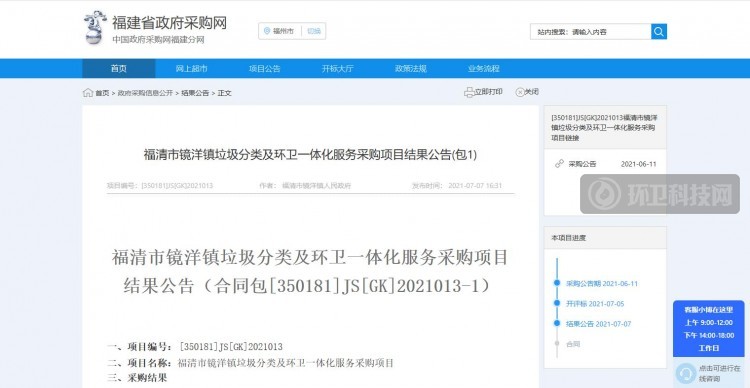Click the chain link icon beside 采购公告
Viewport: 750px width, 388px height.
click(559, 164)
